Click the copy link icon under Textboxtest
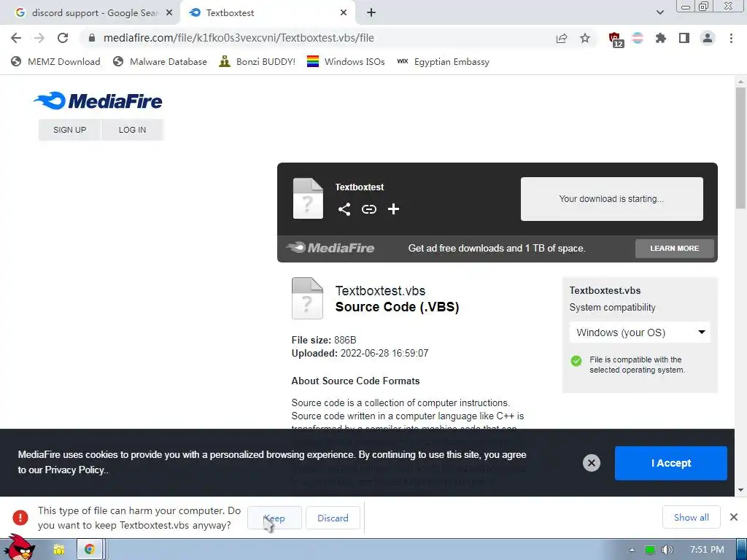The width and height of the screenshot is (747, 560). pyautogui.click(x=368, y=209)
